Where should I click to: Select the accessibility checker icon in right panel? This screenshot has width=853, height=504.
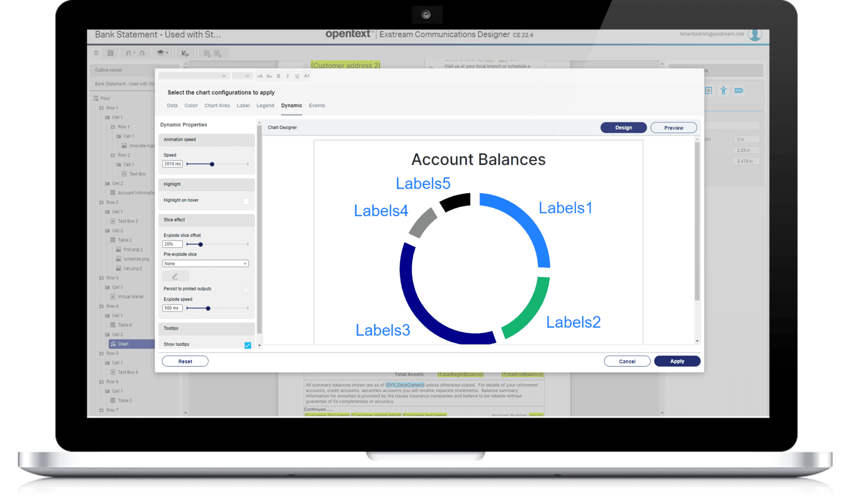(724, 90)
